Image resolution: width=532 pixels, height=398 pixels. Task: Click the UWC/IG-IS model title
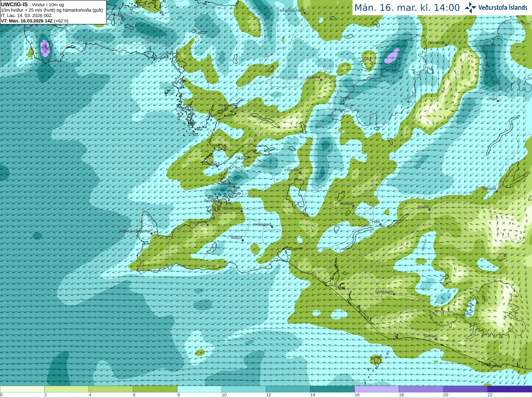tap(14, 5)
